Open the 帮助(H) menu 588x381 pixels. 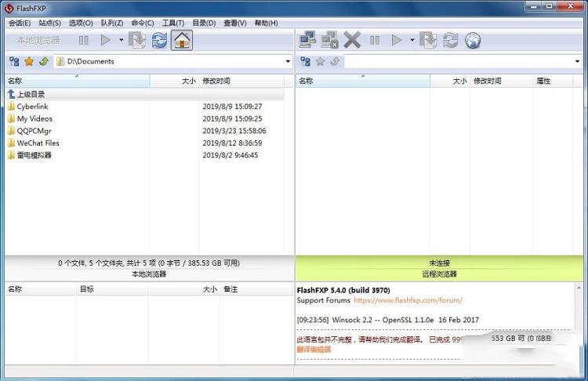(267, 24)
